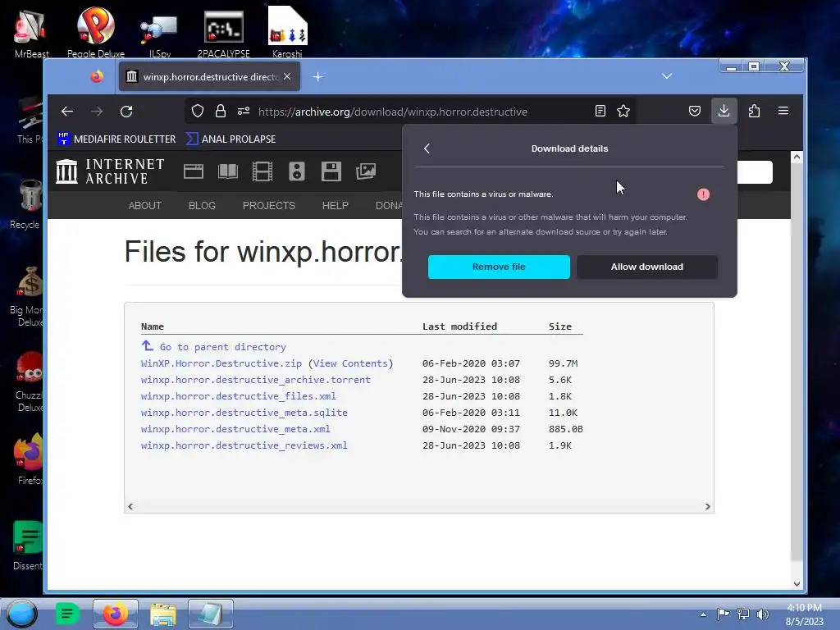Open the PROJECTS menu item

pyautogui.click(x=269, y=206)
